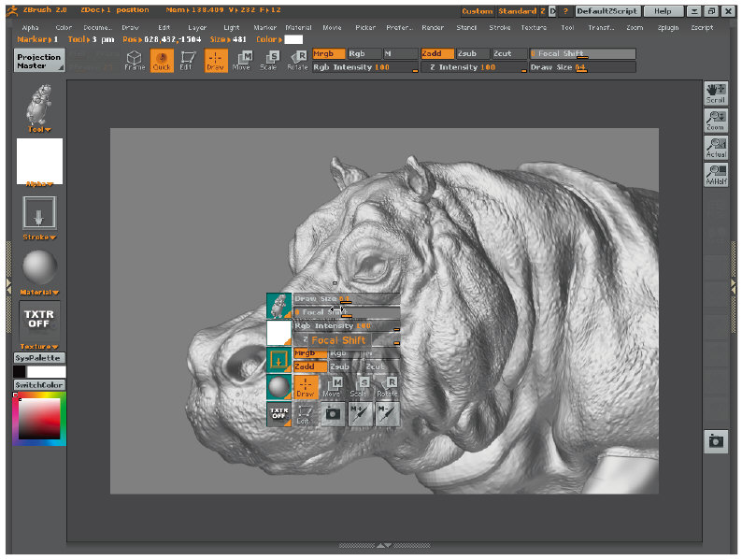Enable Rgb mode in the top toolbar

tap(363, 53)
